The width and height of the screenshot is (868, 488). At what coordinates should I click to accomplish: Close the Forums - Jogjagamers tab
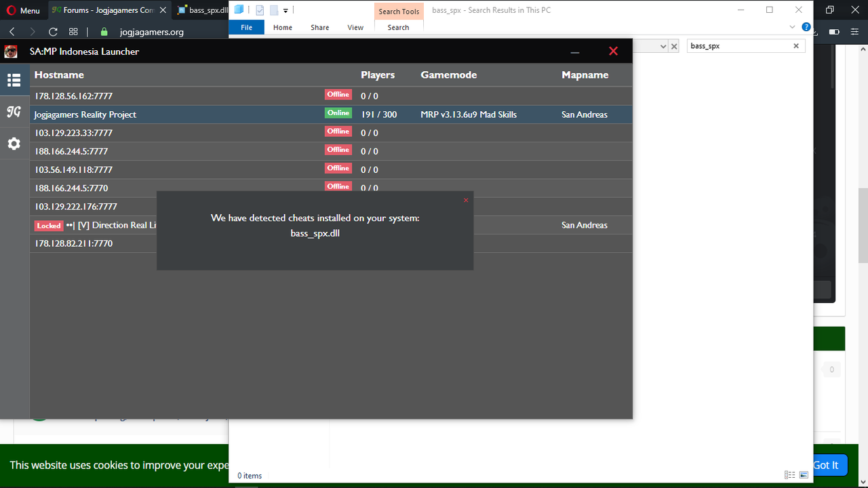click(x=163, y=10)
